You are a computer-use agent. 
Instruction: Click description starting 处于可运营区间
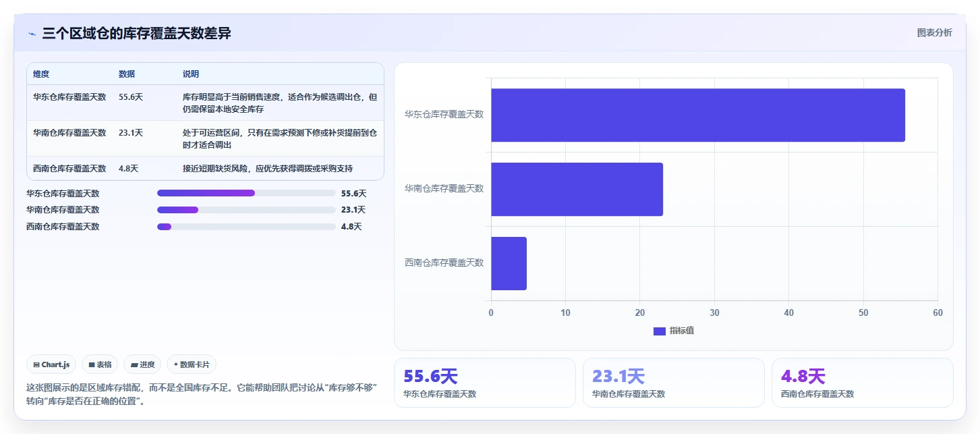click(x=279, y=139)
